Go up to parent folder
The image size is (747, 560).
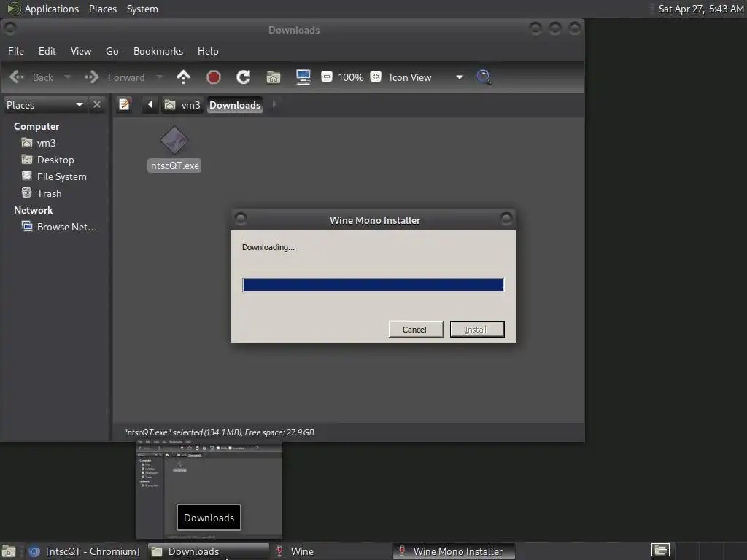pyautogui.click(x=183, y=77)
